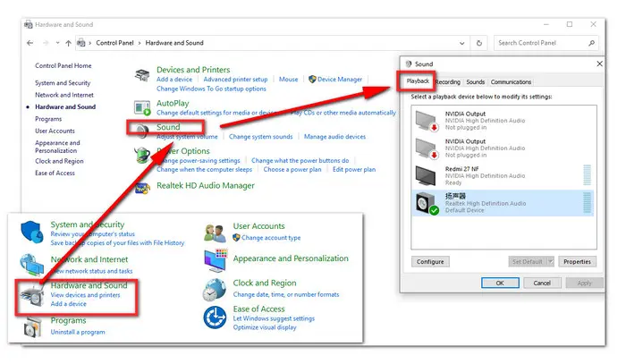This screenshot has height=364, width=626.
Task: Click the Ease of Access icon
Action: tap(215, 317)
